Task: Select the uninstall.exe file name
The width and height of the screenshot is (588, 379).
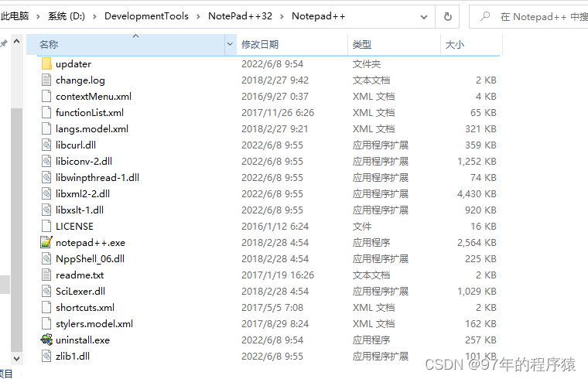Action: tap(83, 340)
